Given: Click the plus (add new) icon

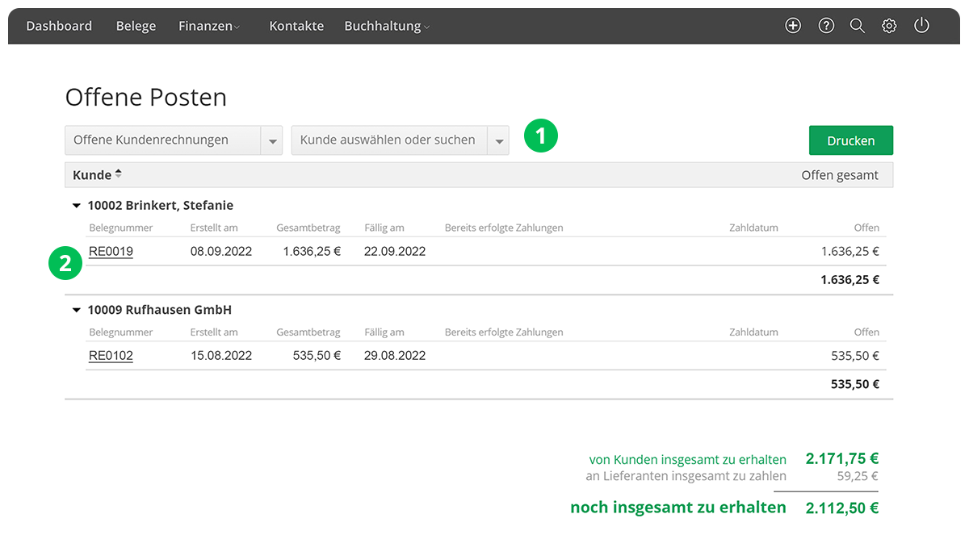Looking at the screenshot, I should pyautogui.click(x=793, y=26).
